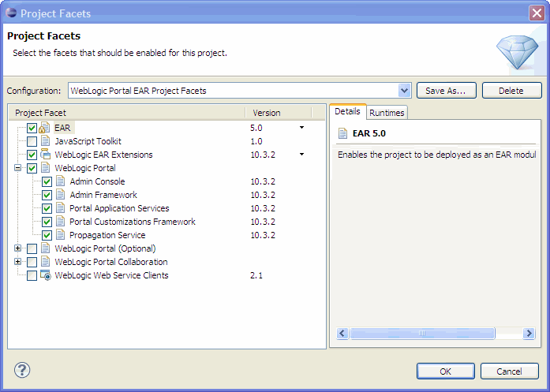The height and width of the screenshot is (392, 550).
Task: Uncheck the EAR facet checkbox
Action: [32, 128]
